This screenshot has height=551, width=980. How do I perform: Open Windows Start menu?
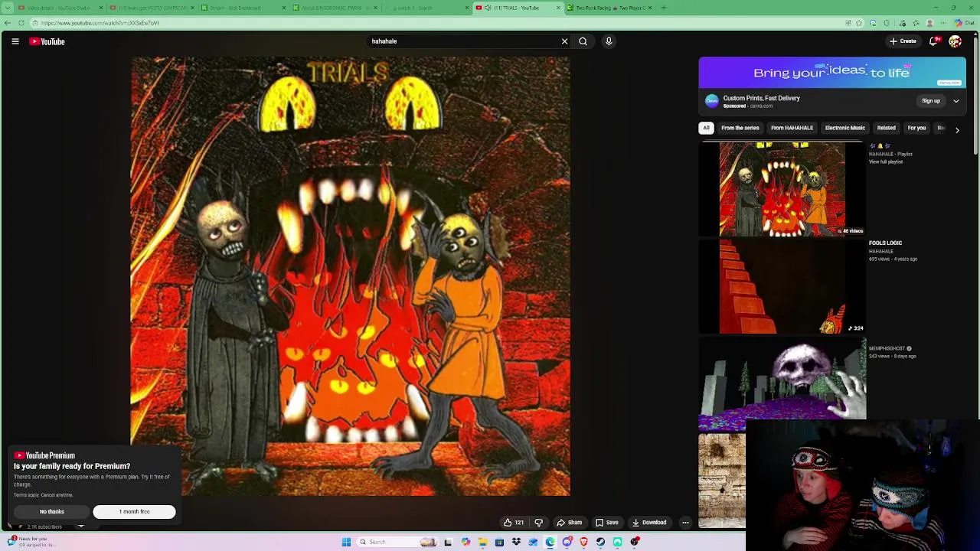[346, 542]
